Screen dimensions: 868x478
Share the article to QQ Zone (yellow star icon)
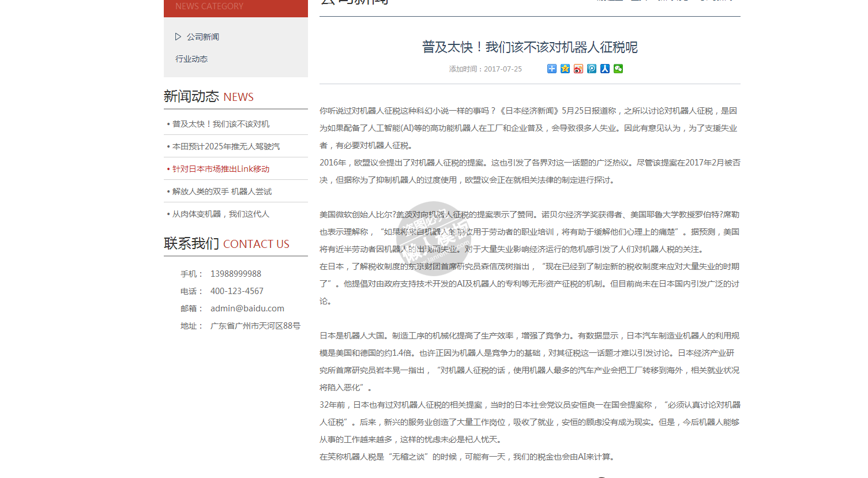point(565,69)
